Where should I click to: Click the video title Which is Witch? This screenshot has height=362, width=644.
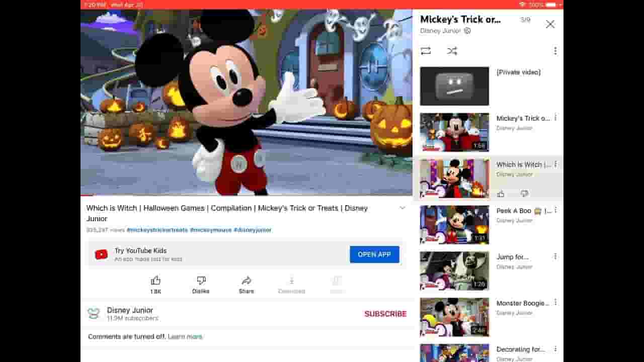pos(227,213)
